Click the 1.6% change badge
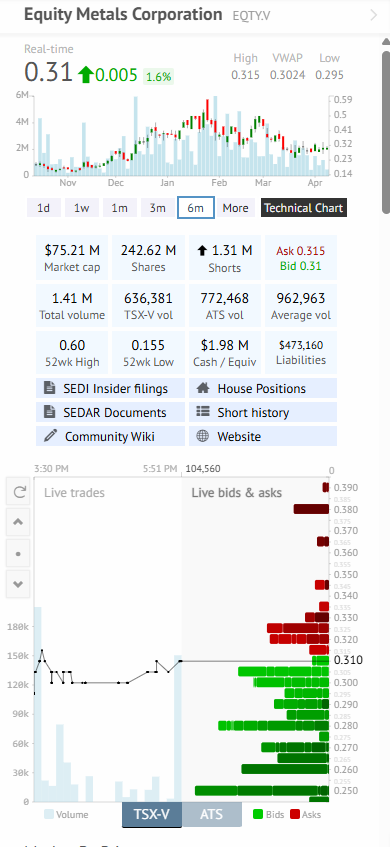Image resolution: width=390 pixels, height=847 pixels. (158, 77)
